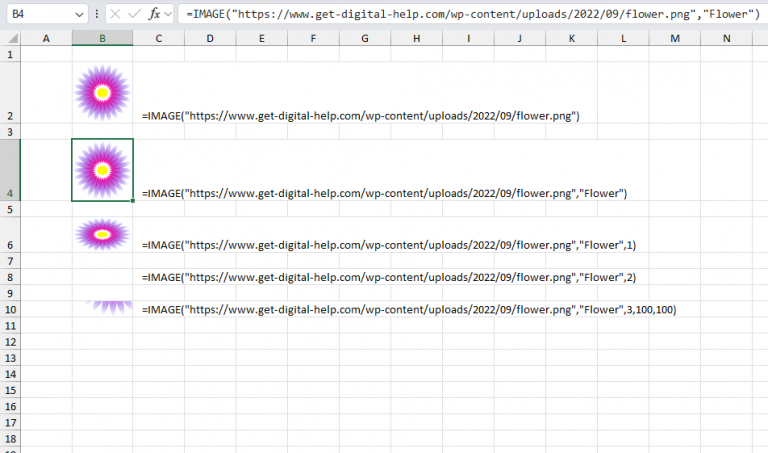Select row 18 header
Image resolution: width=768 pixels, height=453 pixels.
(10, 439)
